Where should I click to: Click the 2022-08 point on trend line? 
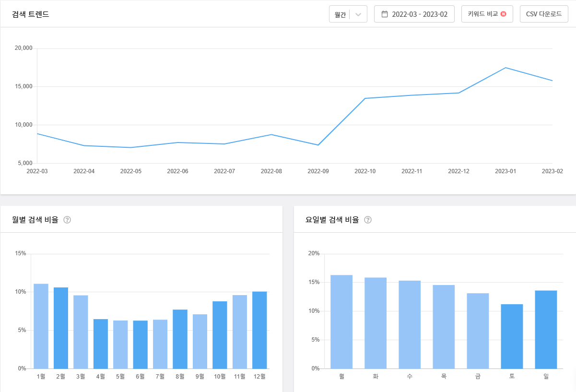271,134
